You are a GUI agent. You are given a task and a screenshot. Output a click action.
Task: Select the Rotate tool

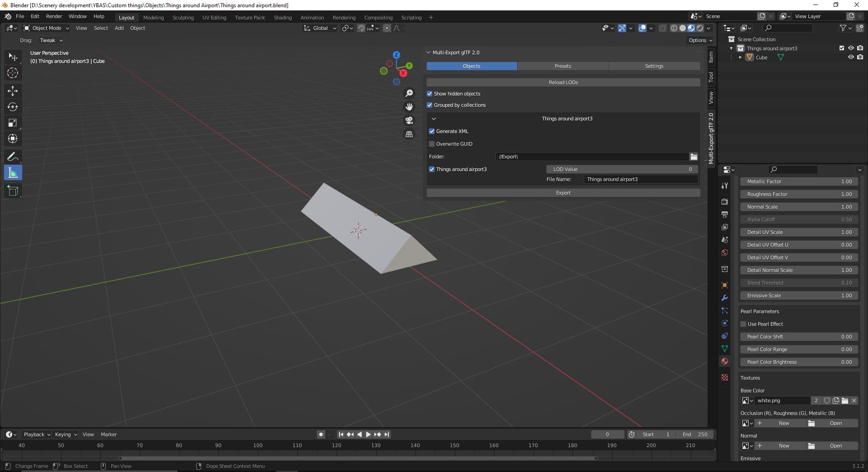13,107
